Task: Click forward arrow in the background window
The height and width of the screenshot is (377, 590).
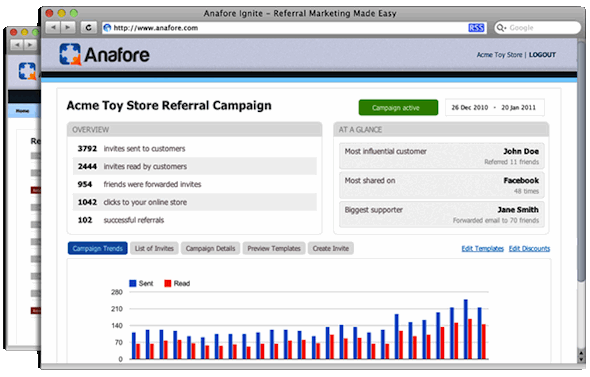Action: click(x=29, y=45)
